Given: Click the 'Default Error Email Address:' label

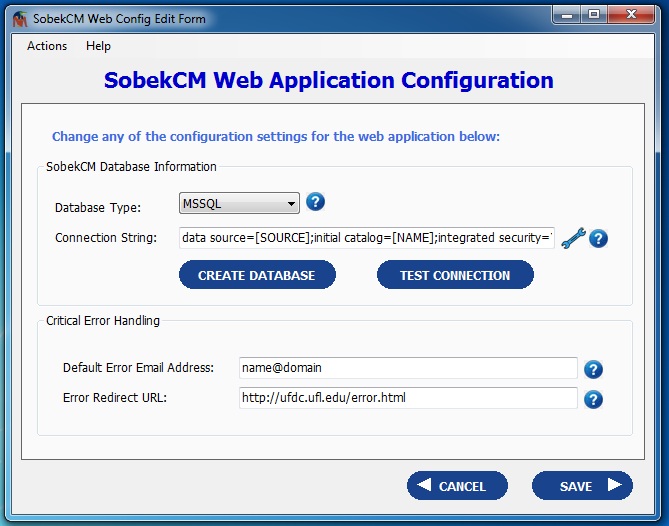Looking at the screenshot, I should point(138,368).
